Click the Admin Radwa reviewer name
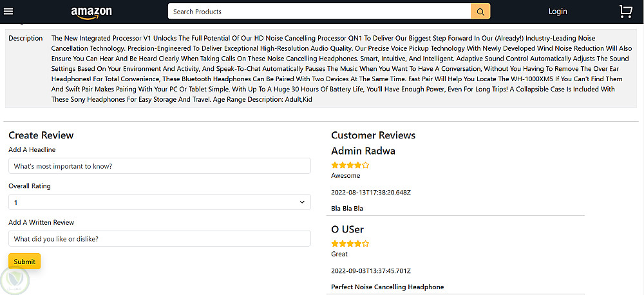Viewport: 644px width, 295px height. pyautogui.click(x=363, y=151)
